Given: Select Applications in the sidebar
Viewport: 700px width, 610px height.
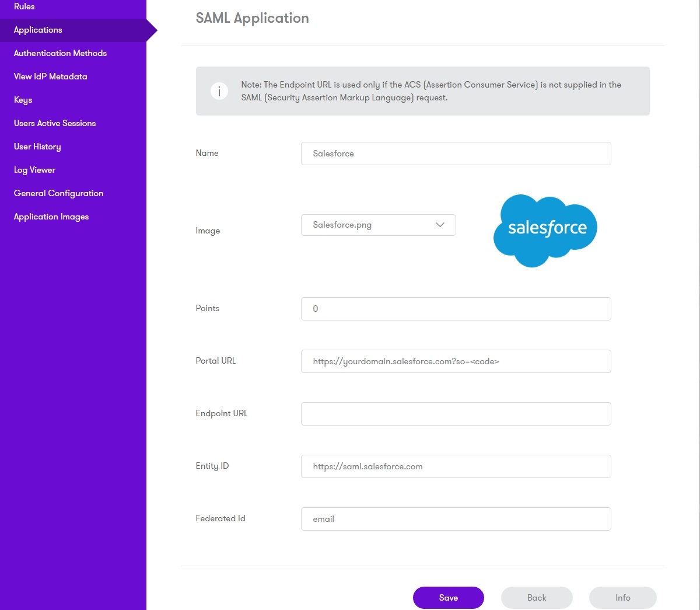Looking at the screenshot, I should coord(38,30).
